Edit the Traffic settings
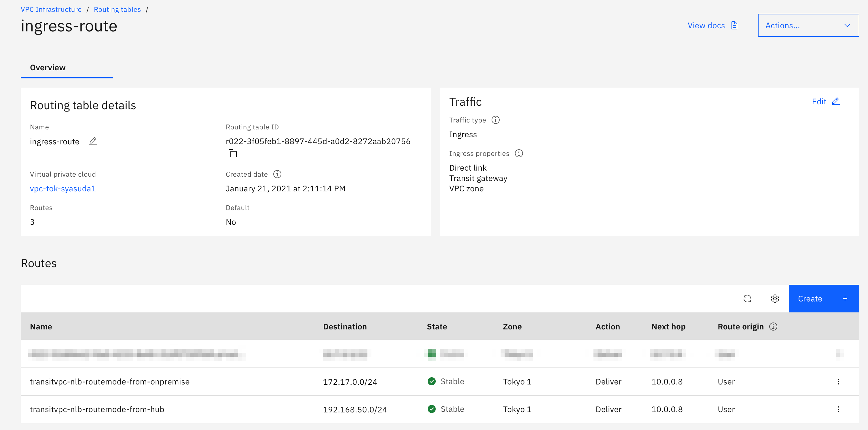This screenshot has width=868, height=430. pos(825,101)
